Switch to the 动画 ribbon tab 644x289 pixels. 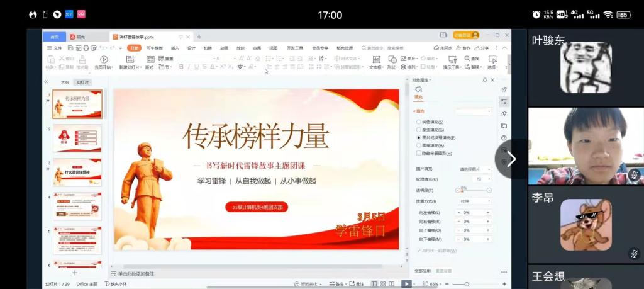[x=224, y=48]
